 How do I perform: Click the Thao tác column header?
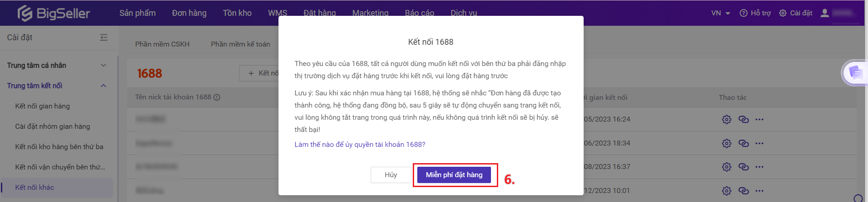[x=732, y=97]
